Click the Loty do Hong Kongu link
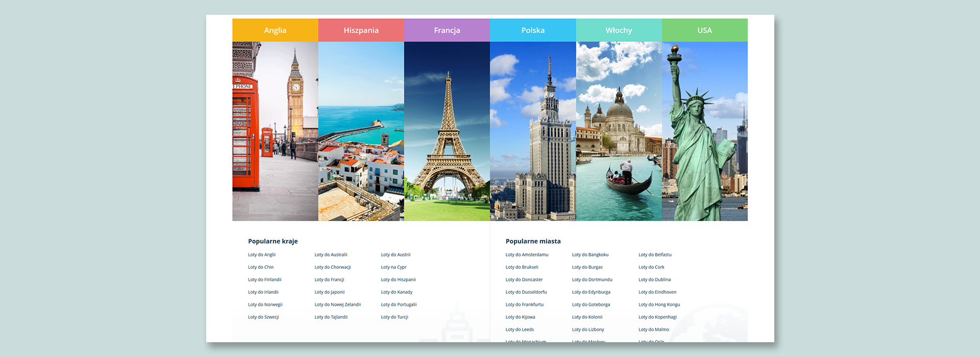Screen dimensions: 980x357 (x=659, y=304)
